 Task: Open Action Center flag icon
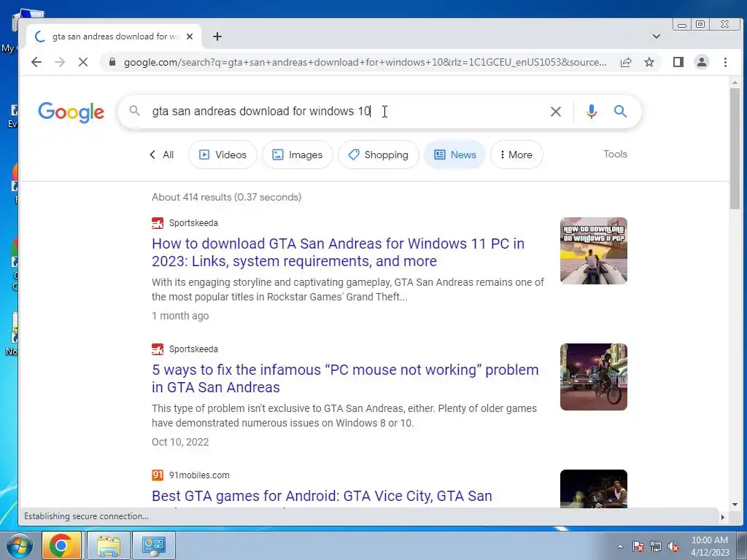pos(638,546)
